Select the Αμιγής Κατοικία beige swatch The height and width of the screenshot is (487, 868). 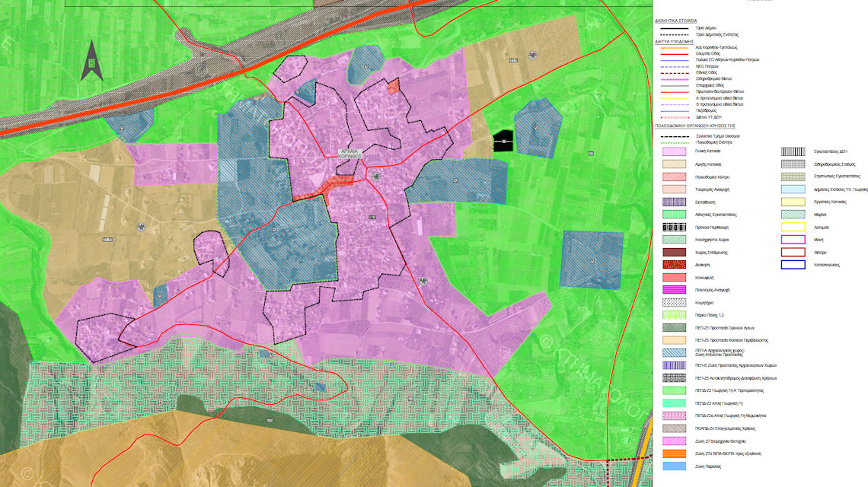(x=675, y=164)
